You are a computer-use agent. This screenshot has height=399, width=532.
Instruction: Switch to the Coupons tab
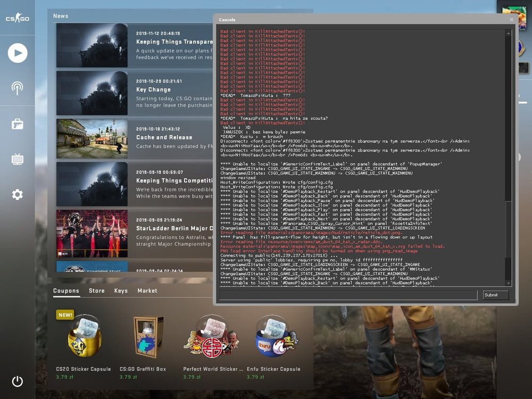coord(66,291)
